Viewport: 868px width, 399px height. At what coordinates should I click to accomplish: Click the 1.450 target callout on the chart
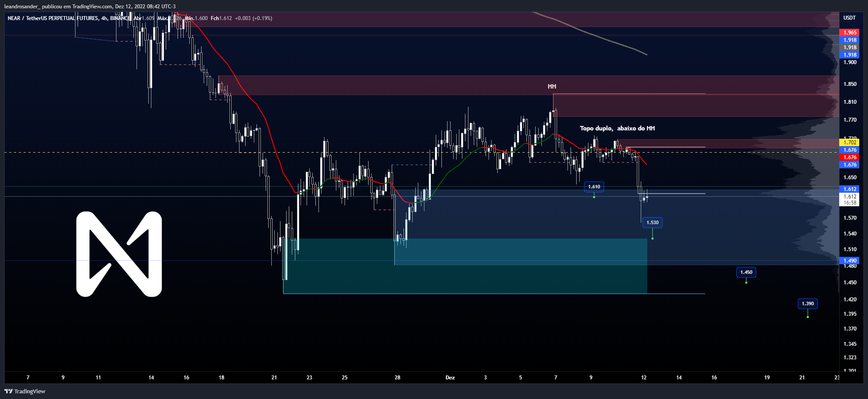[746, 272]
